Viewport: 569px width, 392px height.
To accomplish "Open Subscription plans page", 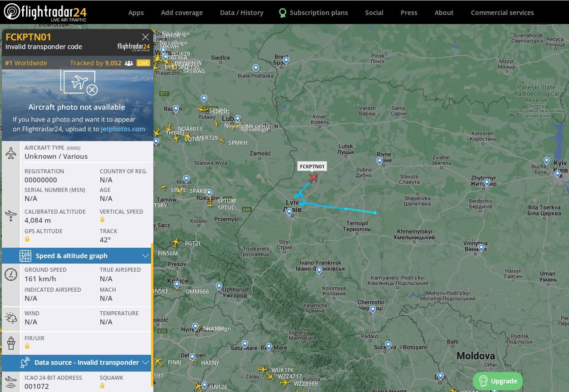I will 319,13.
